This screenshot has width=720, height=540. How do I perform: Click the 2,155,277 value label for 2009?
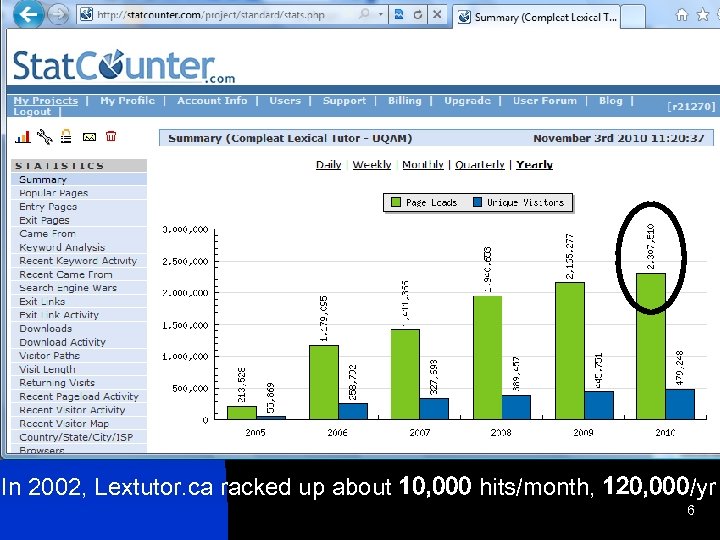tap(570, 256)
